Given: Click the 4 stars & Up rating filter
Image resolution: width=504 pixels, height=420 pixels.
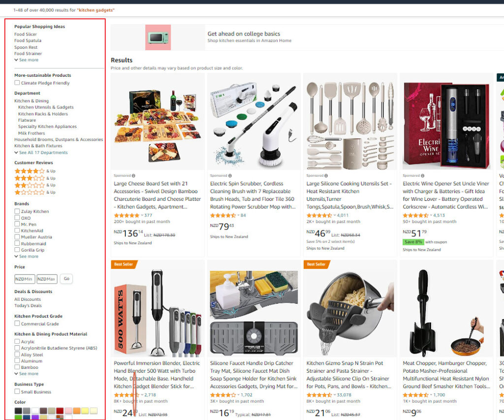Looking at the screenshot, I should tap(35, 171).
